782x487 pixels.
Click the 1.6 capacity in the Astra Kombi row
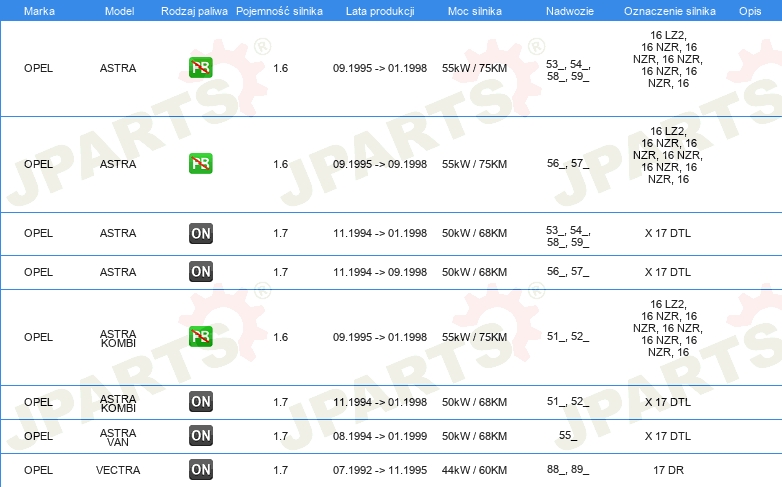tap(280, 337)
